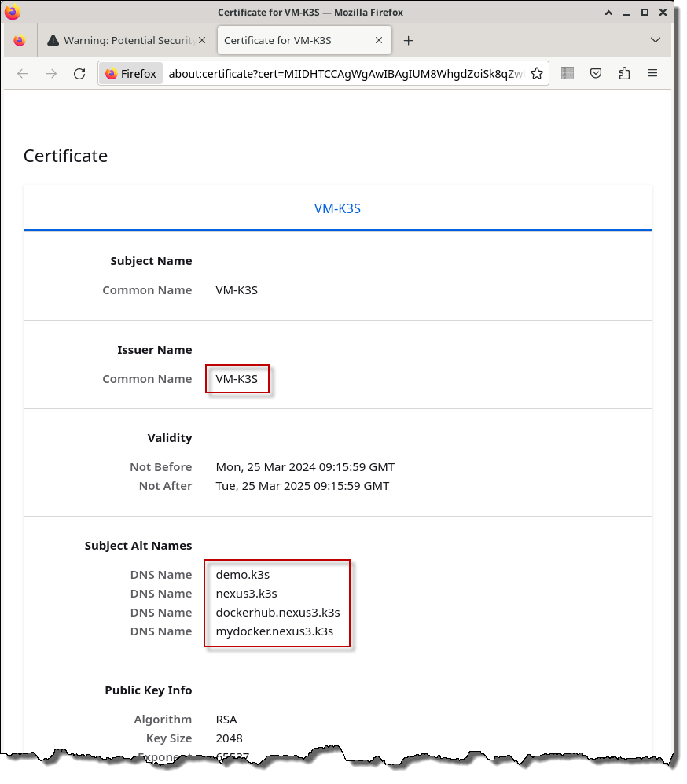Click the Firefox identity badge in URL bar
The image size is (687, 784).
click(x=131, y=73)
